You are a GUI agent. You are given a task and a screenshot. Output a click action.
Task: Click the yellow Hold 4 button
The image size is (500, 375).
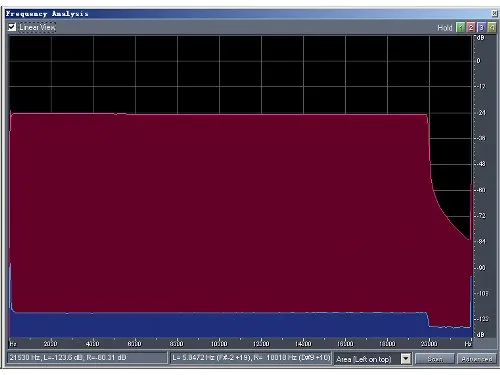pyautogui.click(x=492, y=27)
